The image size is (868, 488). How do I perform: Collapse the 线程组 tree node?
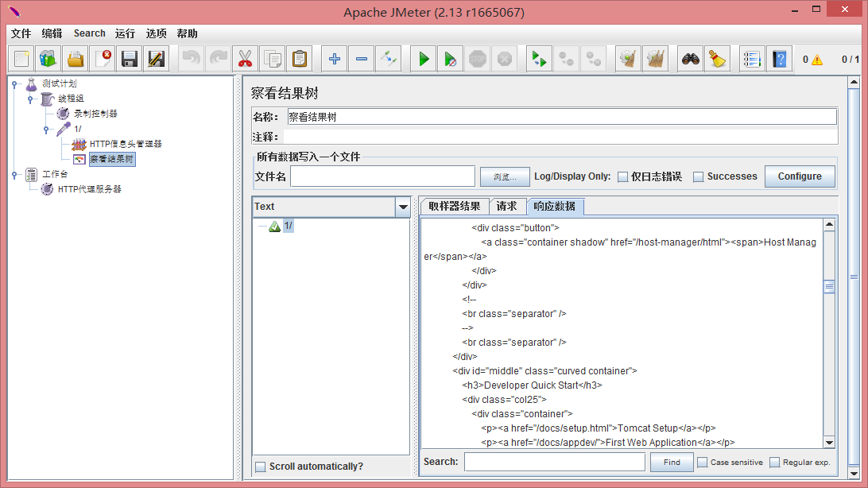31,99
